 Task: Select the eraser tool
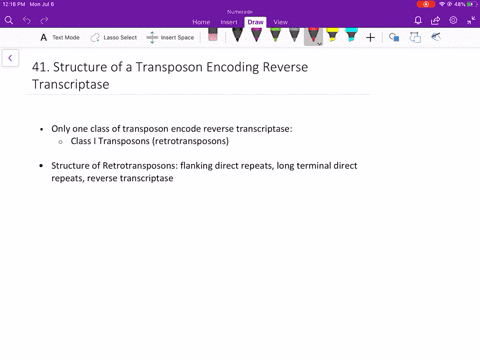[x=213, y=35]
